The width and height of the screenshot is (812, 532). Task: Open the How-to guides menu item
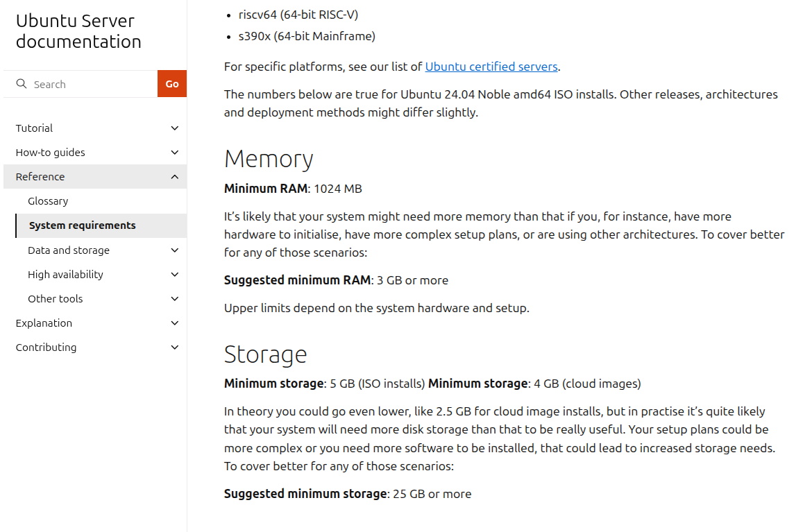[x=50, y=153]
